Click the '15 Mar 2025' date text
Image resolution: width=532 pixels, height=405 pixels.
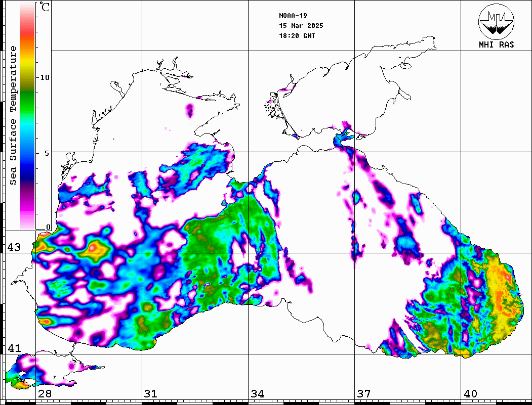(301, 25)
